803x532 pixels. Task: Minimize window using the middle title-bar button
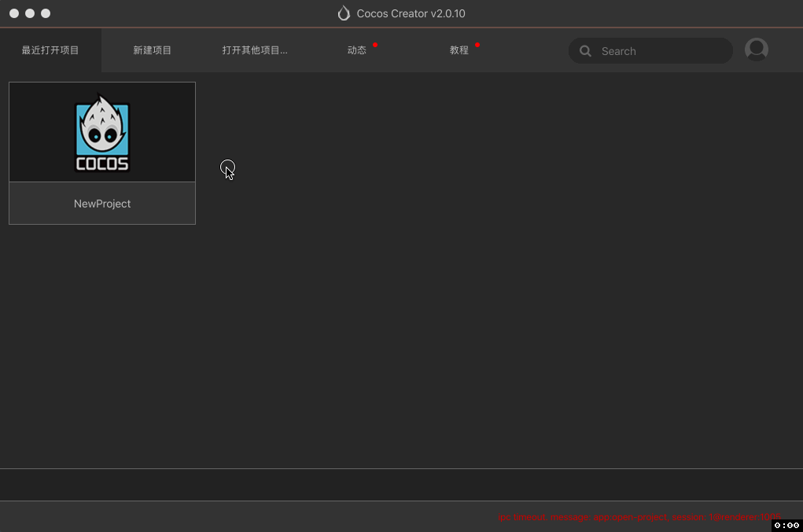point(30,13)
